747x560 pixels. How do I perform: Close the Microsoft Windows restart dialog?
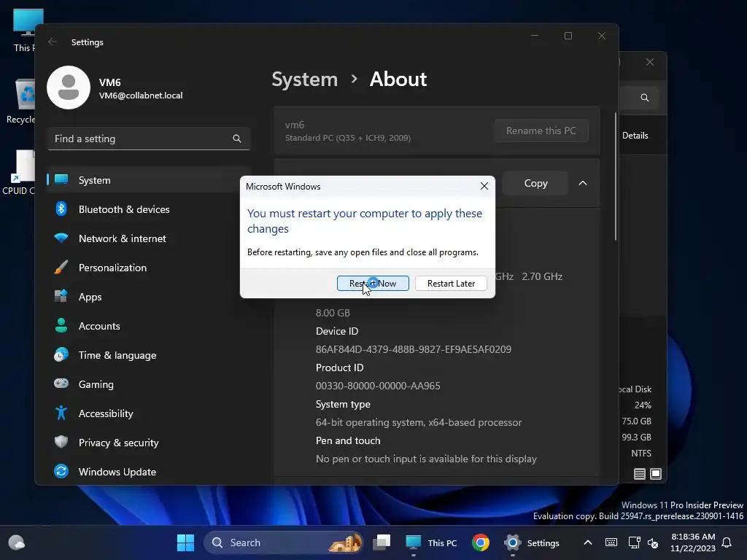click(484, 186)
